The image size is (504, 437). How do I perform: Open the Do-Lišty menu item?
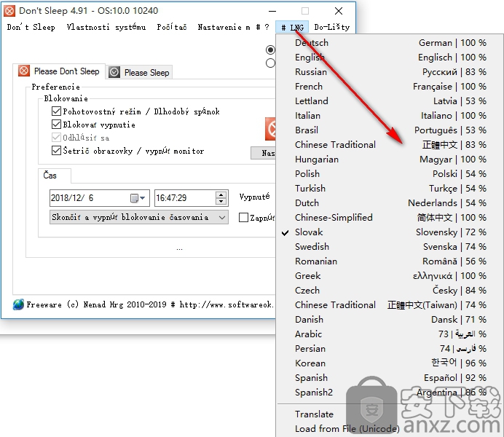331,27
